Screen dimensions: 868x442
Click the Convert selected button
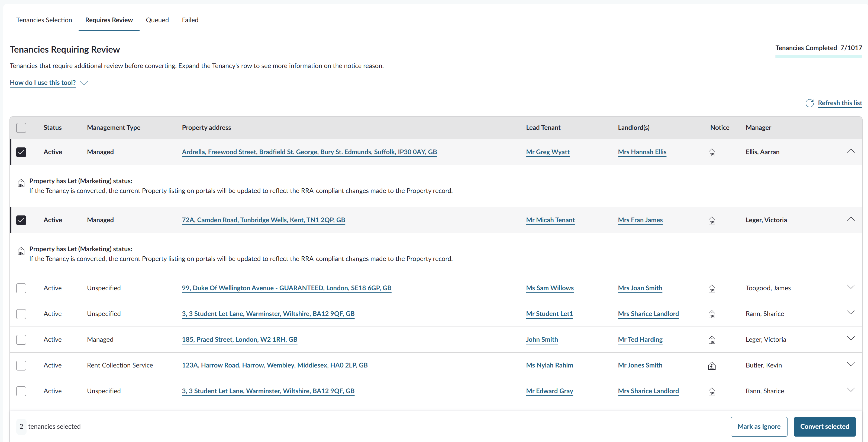click(x=825, y=427)
